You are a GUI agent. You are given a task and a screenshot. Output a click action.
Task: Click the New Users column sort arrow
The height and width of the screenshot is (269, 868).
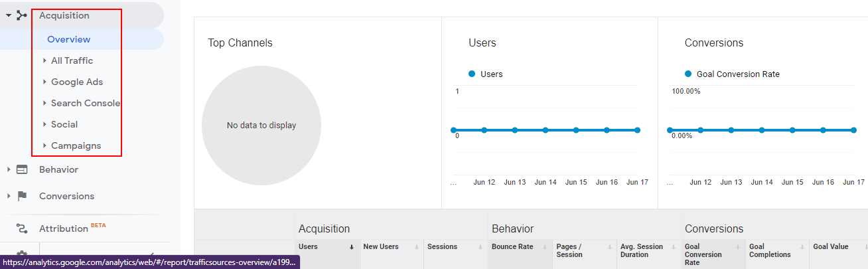(416, 247)
